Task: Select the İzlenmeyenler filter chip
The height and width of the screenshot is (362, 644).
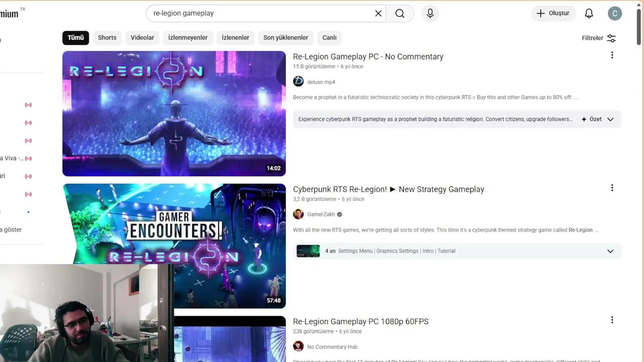Action: pyautogui.click(x=188, y=38)
